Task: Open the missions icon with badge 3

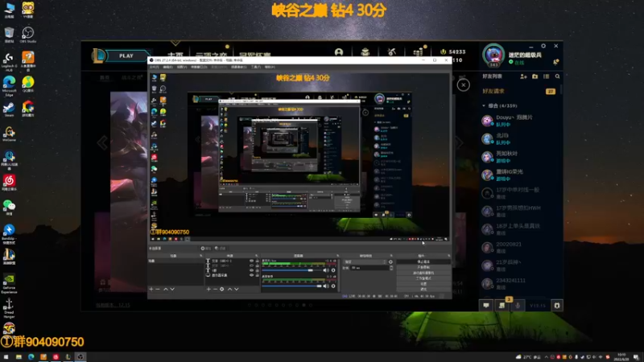Action: pos(502,306)
